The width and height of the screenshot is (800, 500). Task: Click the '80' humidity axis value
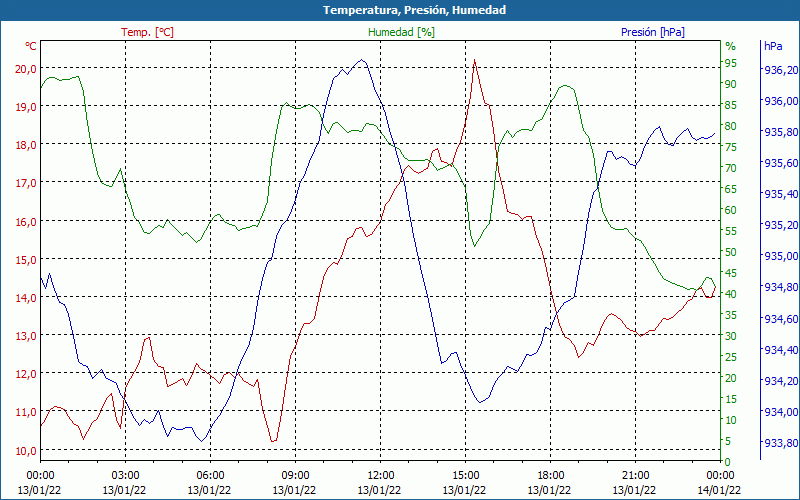(x=731, y=126)
